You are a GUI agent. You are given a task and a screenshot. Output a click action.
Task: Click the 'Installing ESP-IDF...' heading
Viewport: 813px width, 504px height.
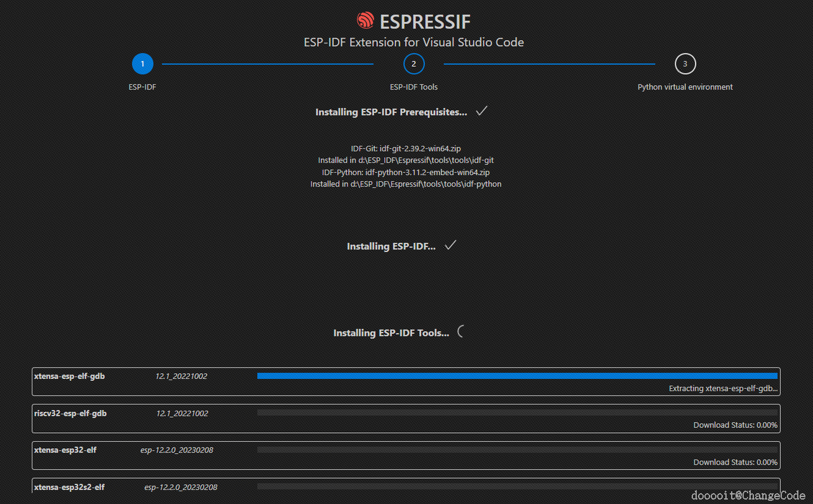pyautogui.click(x=391, y=246)
